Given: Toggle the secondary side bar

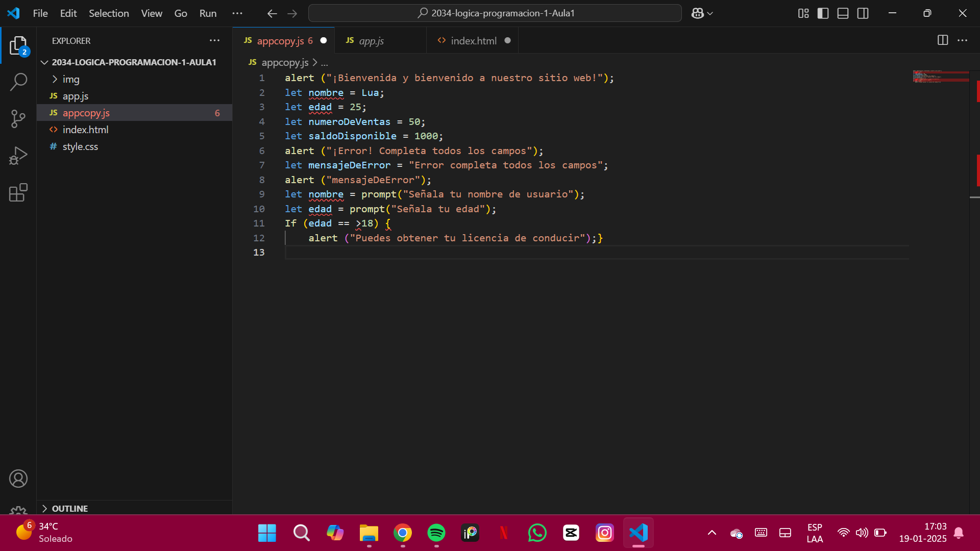Looking at the screenshot, I should point(863,13).
